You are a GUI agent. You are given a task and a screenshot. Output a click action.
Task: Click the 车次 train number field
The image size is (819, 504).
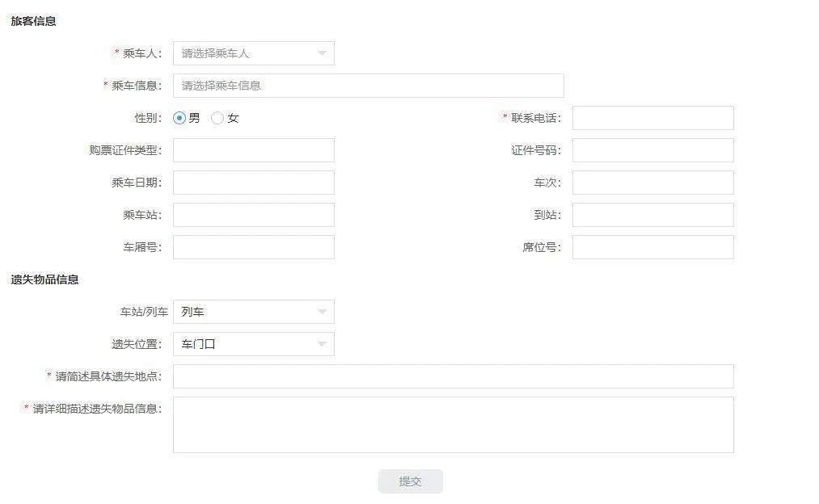[652, 182]
